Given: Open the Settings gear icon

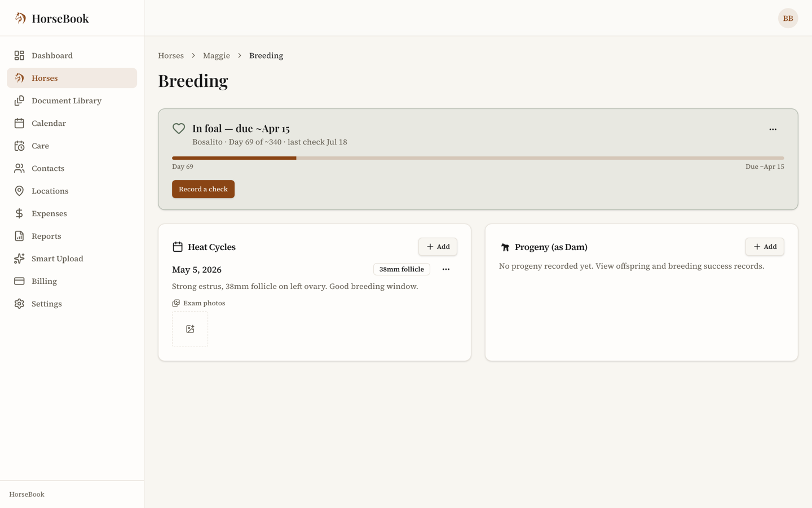Looking at the screenshot, I should (x=19, y=304).
